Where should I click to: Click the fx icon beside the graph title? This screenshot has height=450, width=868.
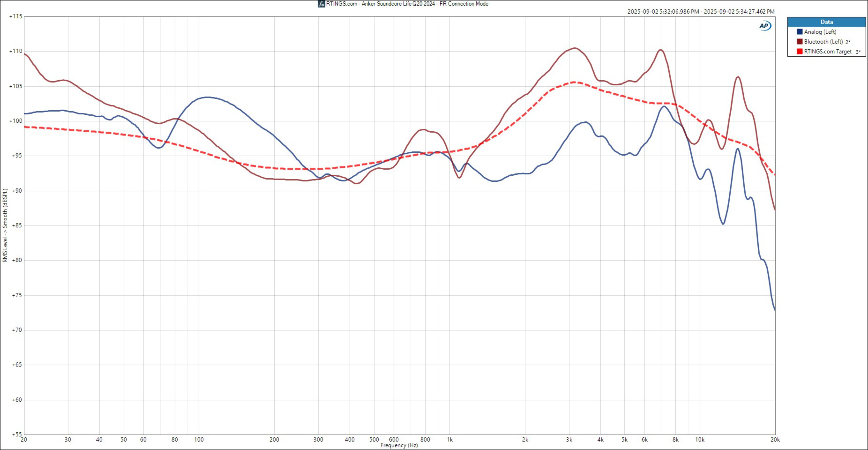click(321, 4)
